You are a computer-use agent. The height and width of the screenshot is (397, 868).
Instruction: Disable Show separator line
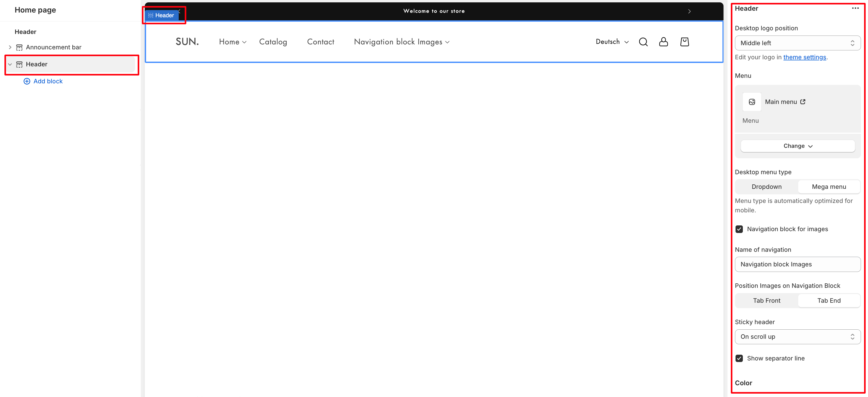pyautogui.click(x=739, y=358)
